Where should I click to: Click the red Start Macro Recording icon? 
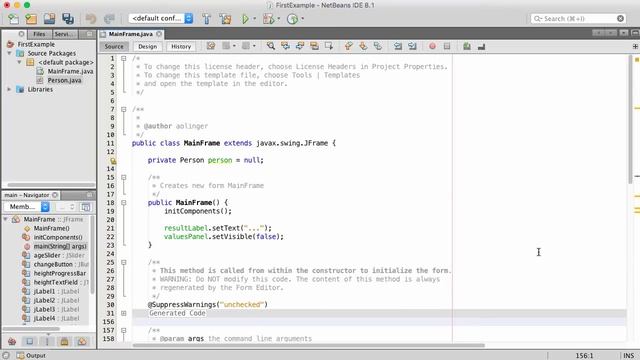pos(432,46)
